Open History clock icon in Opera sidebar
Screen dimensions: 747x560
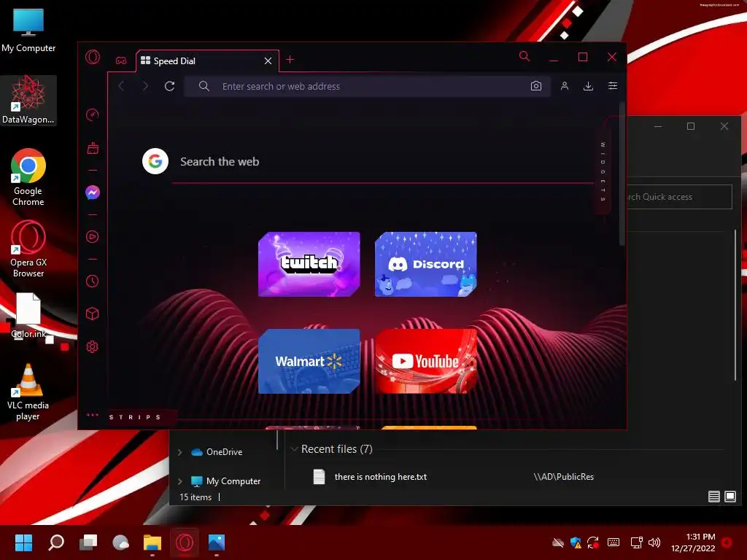tap(93, 281)
